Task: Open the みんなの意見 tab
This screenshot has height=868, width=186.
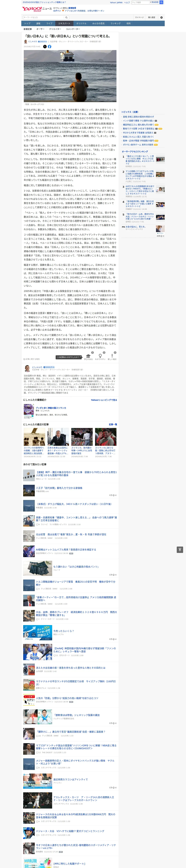Action: coord(99,24)
